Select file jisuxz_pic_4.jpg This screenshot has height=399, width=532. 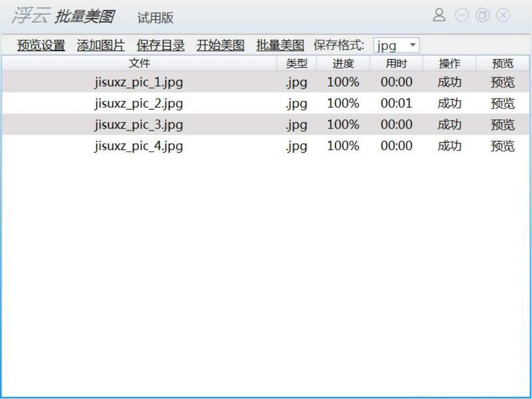point(139,146)
